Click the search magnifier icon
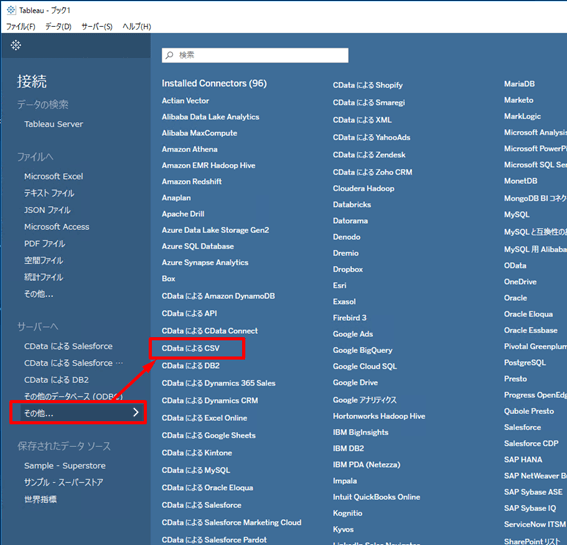This screenshot has height=545, width=567. coord(170,55)
